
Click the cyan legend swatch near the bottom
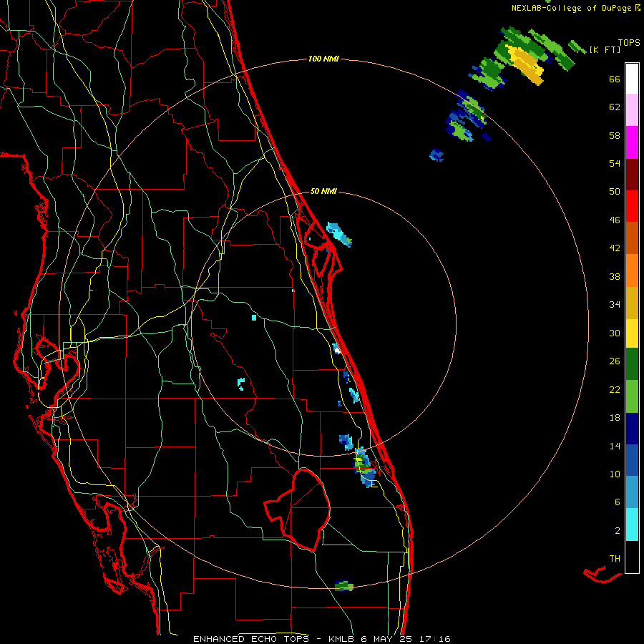632,525
